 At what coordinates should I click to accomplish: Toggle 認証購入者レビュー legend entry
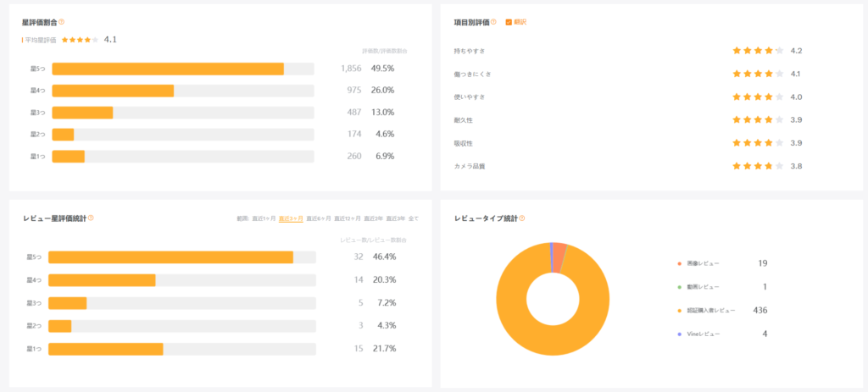pyautogui.click(x=711, y=311)
